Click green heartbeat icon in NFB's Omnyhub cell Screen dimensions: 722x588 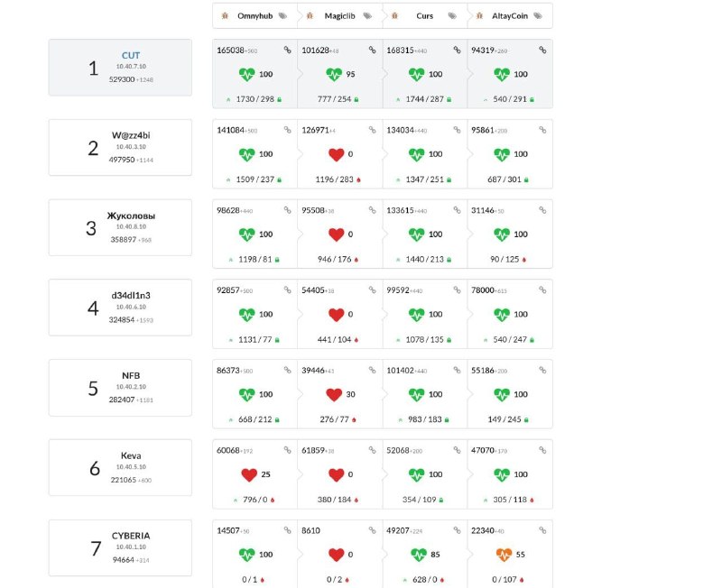(x=246, y=394)
